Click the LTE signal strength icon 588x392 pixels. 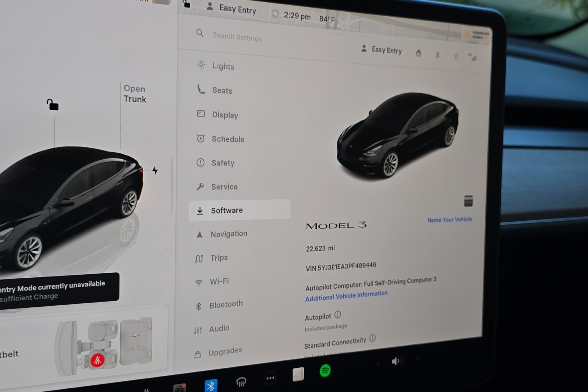(x=472, y=57)
